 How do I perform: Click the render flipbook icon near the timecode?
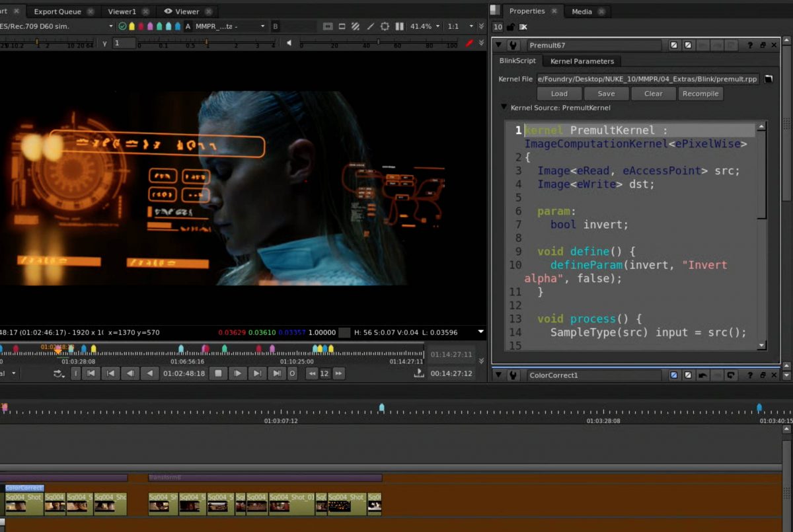pyautogui.click(x=419, y=374)
